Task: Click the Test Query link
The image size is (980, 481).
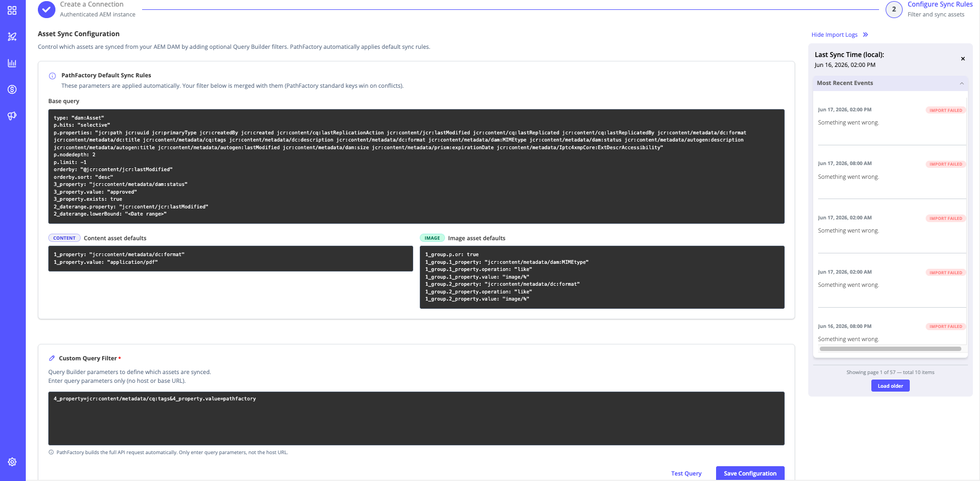Action: [686, 473]
